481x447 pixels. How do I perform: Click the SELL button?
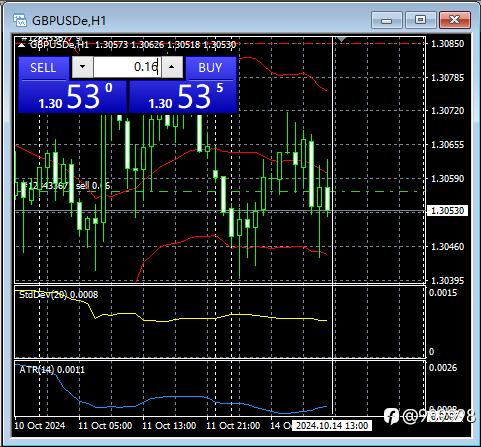pyautogui.click(x=43, y=68)
